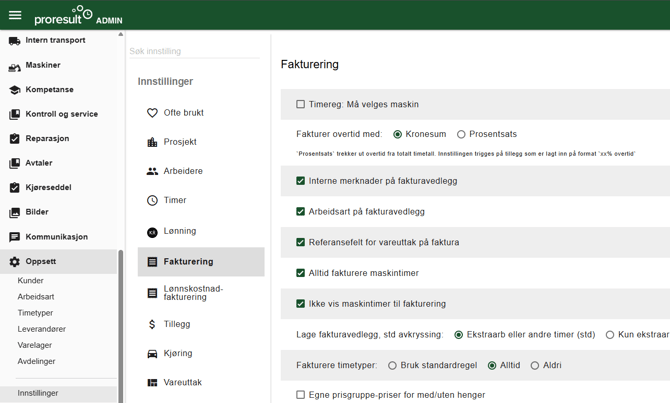Select Ekstraarb eller andre timer (std) option

458,335
